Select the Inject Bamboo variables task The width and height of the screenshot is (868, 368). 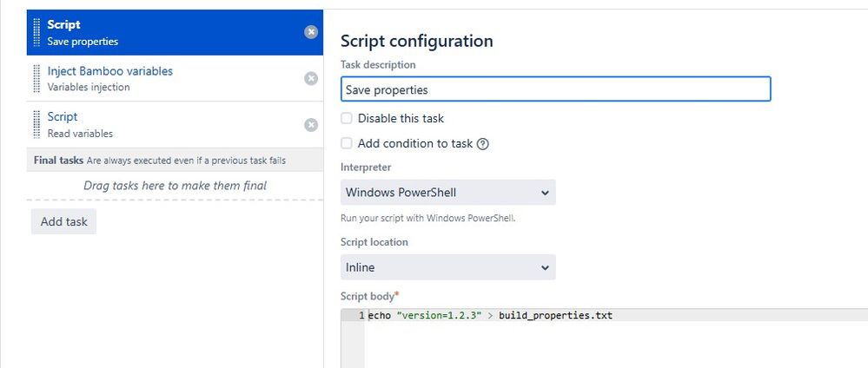pos(175,79)
